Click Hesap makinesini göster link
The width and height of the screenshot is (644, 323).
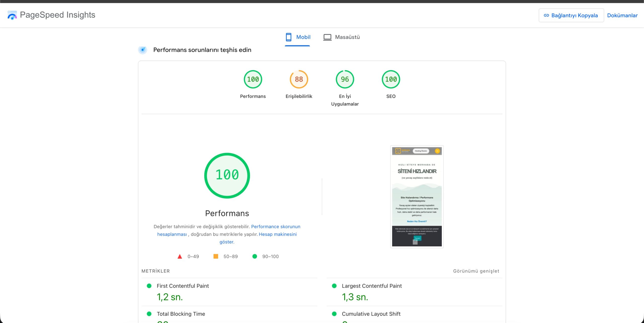coord(277,234)
